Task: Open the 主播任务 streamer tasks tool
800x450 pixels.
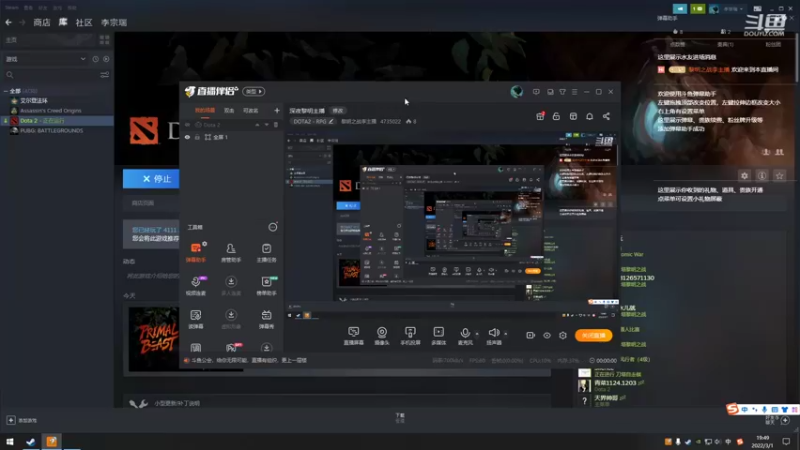Action: [x=266, y=252]
